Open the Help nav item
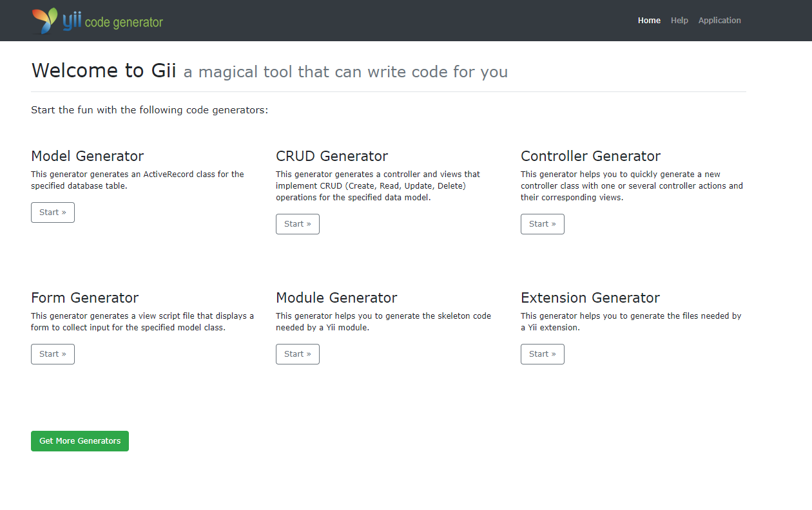This screenshot has width=812, height=510. tap(679, 21)
